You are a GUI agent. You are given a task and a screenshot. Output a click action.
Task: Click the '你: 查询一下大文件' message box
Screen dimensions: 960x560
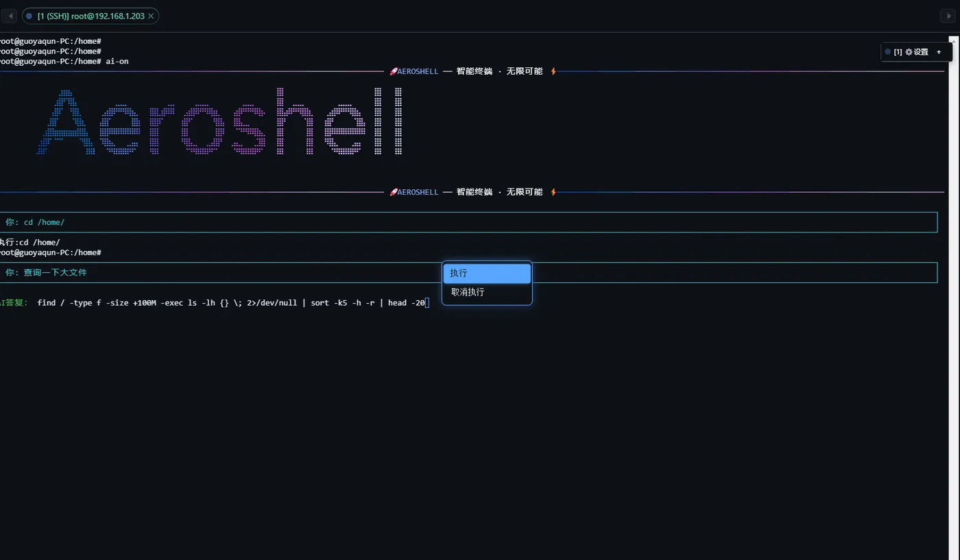pyautogui.click(x=468, y=272)
